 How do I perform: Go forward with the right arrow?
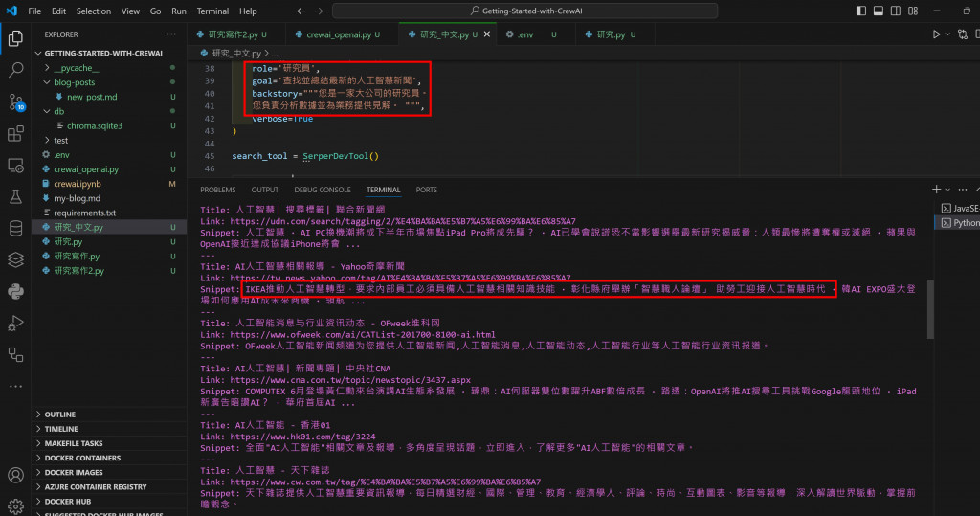pyautogui.click(x=319, y=11)
